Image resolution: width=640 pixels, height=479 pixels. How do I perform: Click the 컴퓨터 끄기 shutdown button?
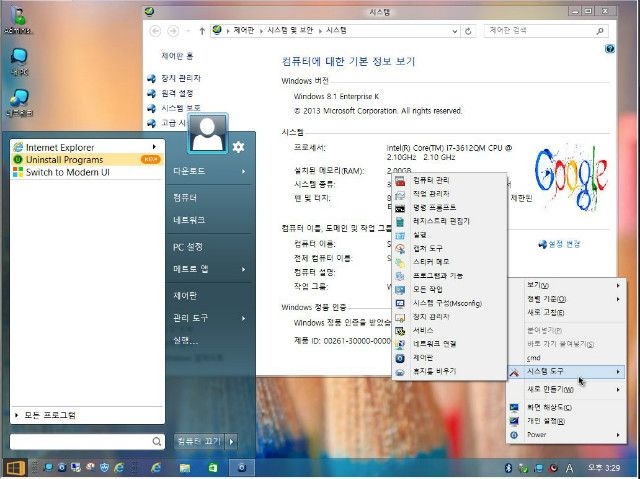coord(200,441)
